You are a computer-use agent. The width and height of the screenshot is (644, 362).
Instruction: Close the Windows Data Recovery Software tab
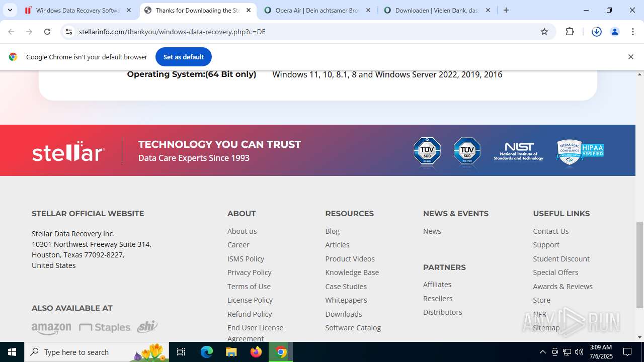(129, 10)
